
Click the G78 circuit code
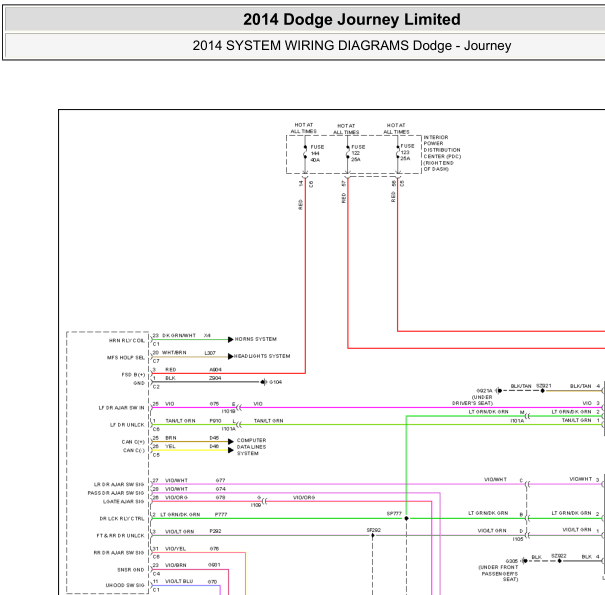220,497
